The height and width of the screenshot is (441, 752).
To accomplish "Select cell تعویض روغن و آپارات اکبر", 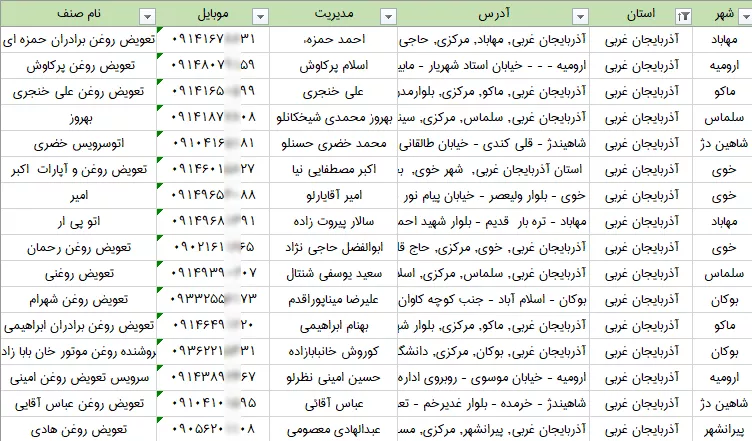I will (79, 169).
